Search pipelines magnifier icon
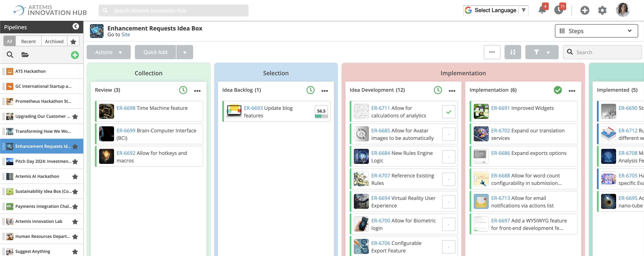 coord(10,55)
